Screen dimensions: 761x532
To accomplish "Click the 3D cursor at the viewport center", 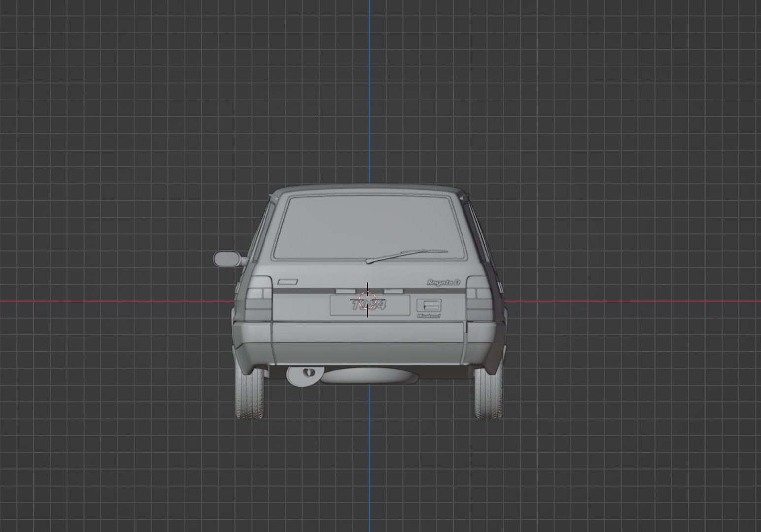I will click(x=367, y=299).
